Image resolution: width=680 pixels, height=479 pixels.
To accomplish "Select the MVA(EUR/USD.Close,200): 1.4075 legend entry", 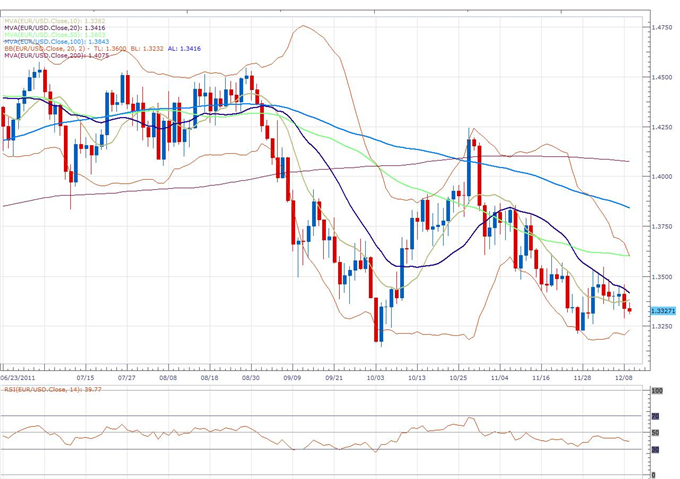I will click(x=56, y=55).
